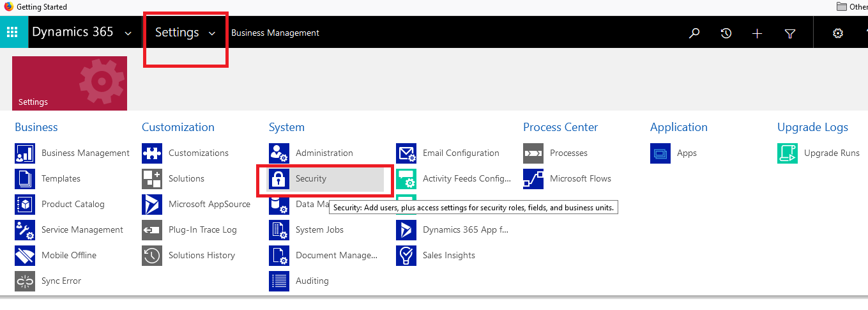The image size is (868, 310).
Task: Click the Email Configuration envelope icon
Action: click(406, 153)
